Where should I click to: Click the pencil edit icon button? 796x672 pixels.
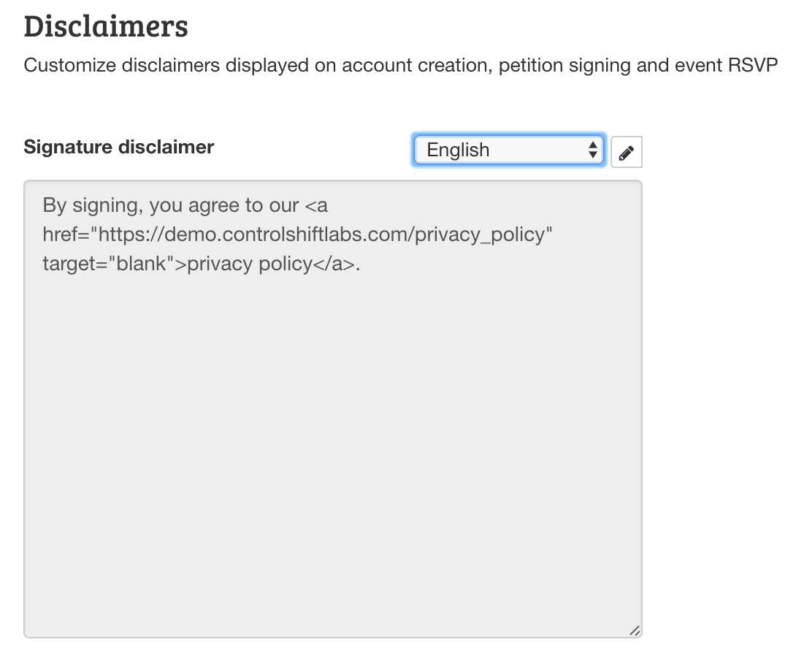point(626,152)
